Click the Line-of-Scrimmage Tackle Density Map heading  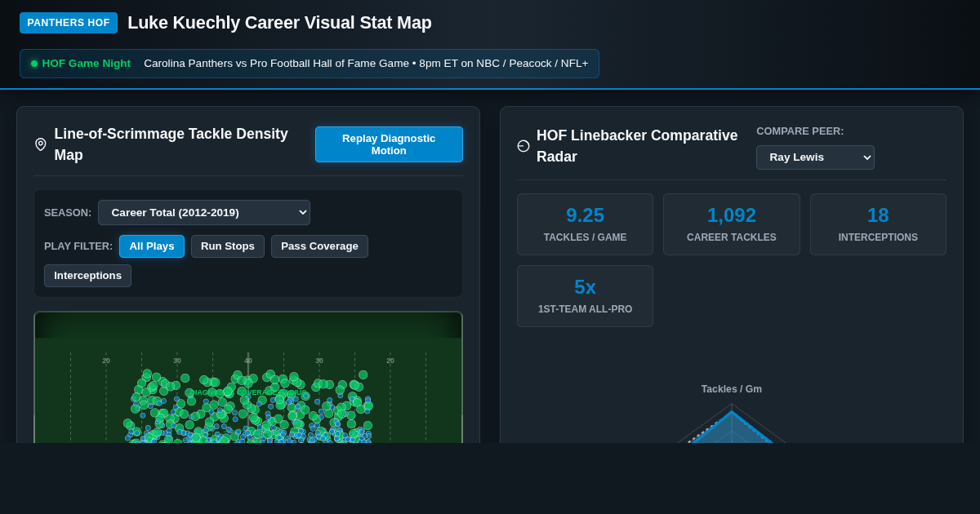tap(171, 144)
